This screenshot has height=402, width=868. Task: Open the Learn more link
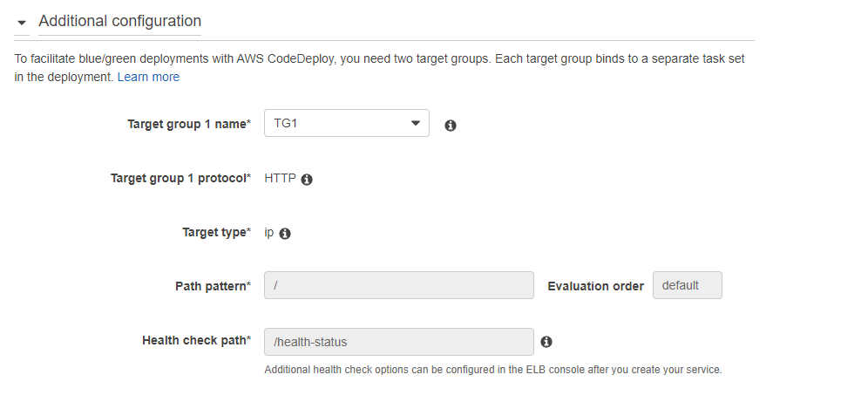click(x=148, y=77)
